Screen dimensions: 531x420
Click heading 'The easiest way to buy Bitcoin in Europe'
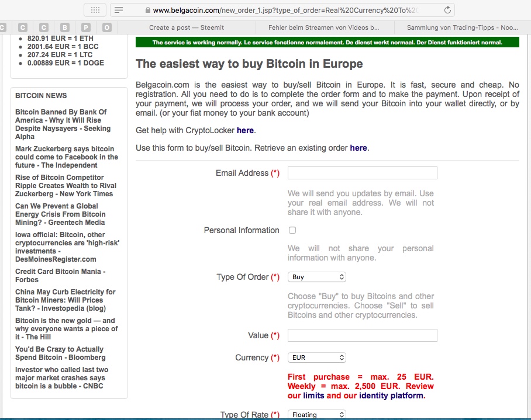point(249,64)
